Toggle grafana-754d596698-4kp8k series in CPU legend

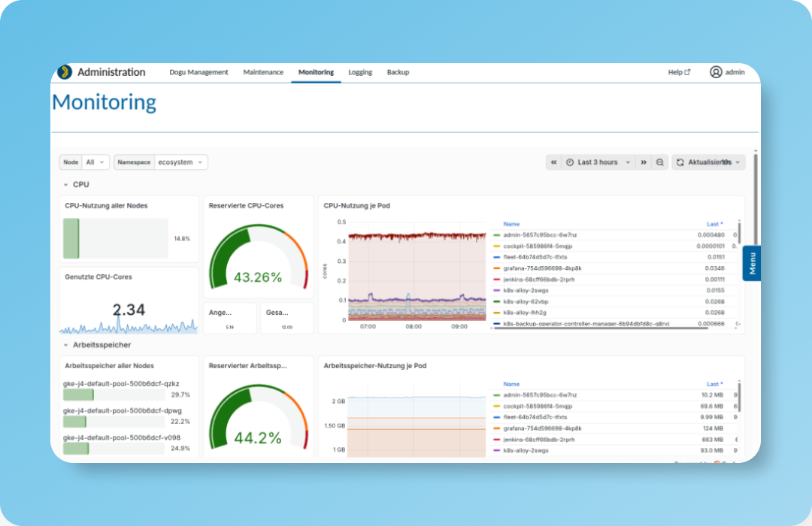click(542, 269)
